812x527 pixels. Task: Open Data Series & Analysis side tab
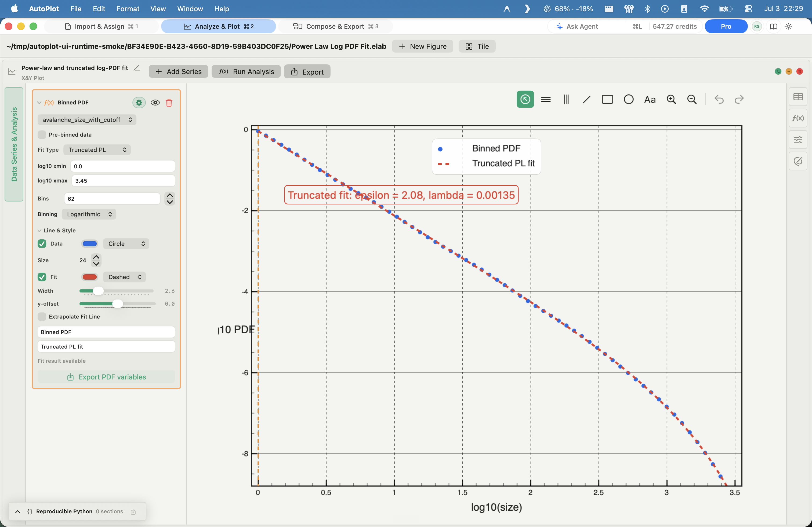[x=14, y=144]
